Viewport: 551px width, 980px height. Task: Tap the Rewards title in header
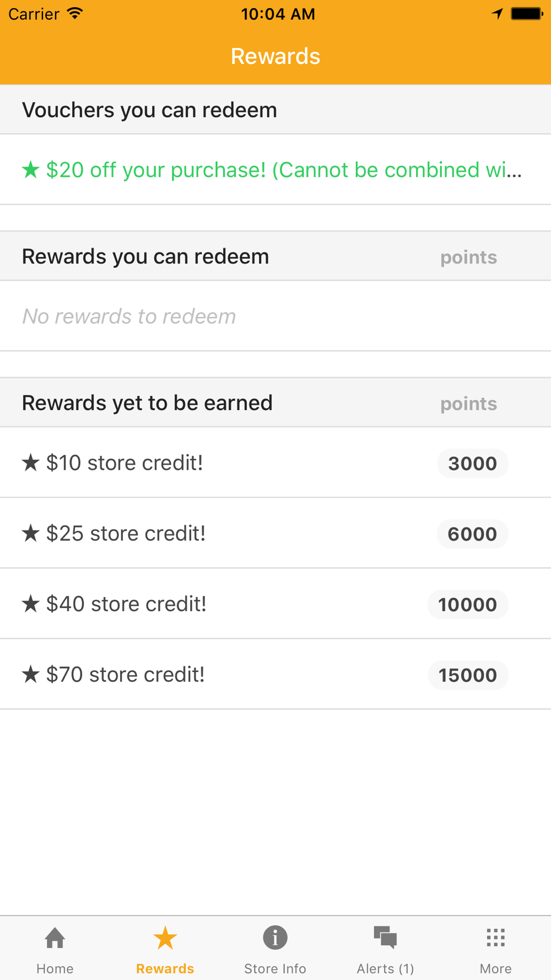pyautogui.click(x=275, y=56)
